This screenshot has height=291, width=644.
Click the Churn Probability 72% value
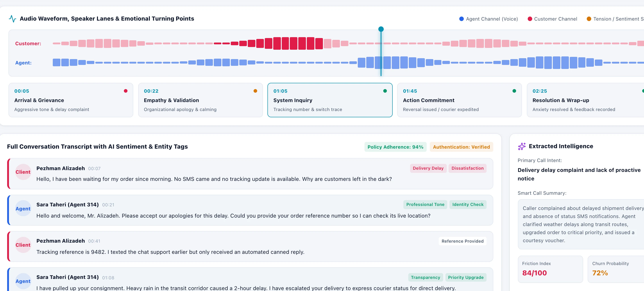(600, 273)
